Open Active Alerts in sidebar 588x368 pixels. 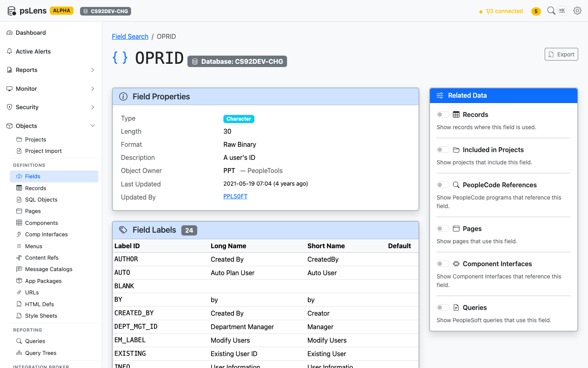click(51, 52)
